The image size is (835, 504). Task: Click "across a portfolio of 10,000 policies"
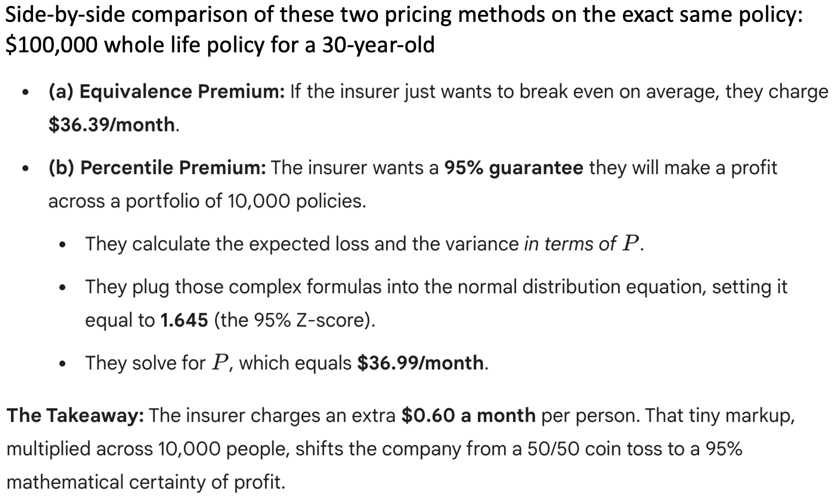coord(206,202)
